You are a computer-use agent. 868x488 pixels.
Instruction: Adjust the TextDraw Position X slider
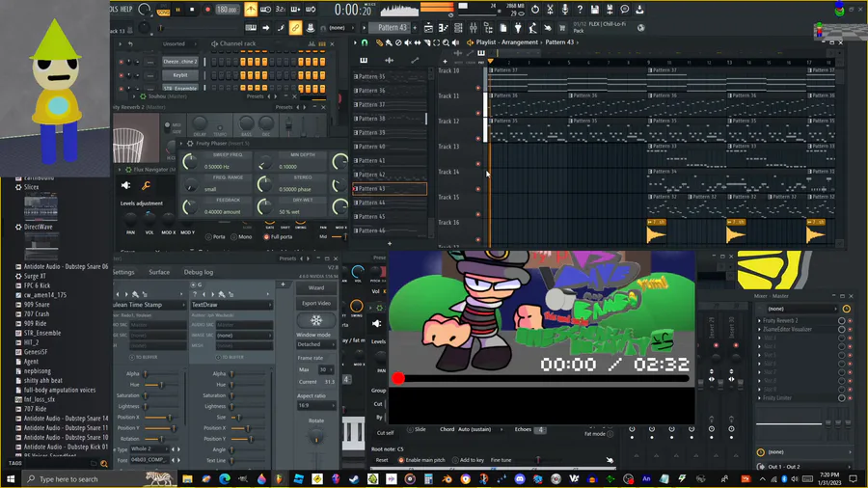click(248, 428)
